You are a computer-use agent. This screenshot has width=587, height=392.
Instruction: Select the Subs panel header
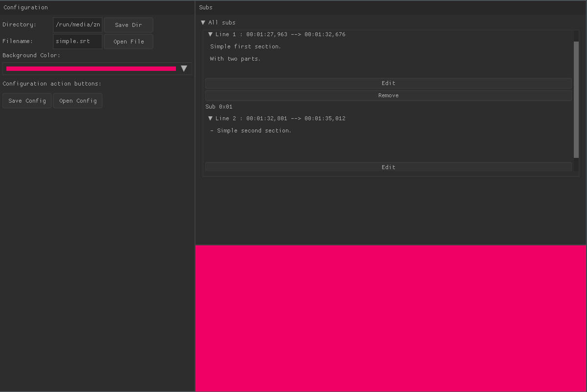(205, 7)
